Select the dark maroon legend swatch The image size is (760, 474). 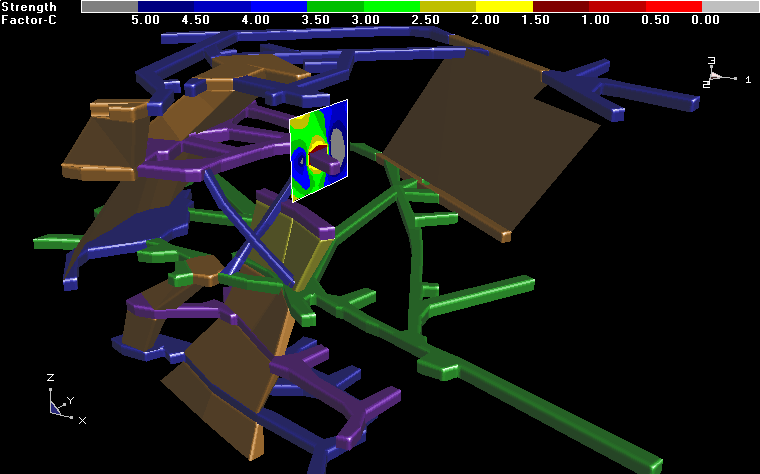(561, 6)
